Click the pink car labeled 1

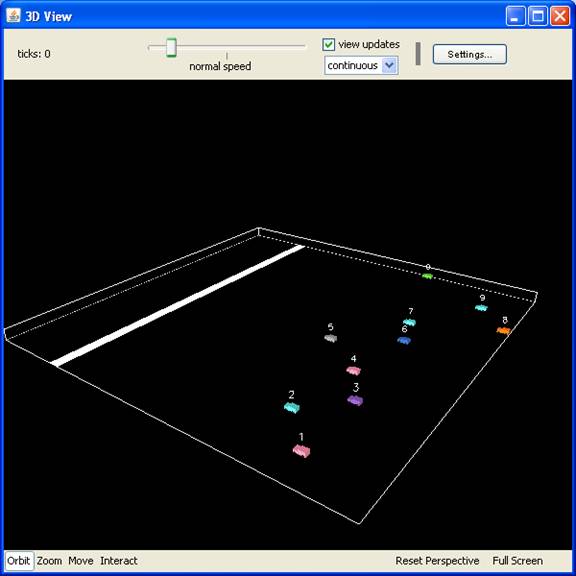tap(301, 450)
